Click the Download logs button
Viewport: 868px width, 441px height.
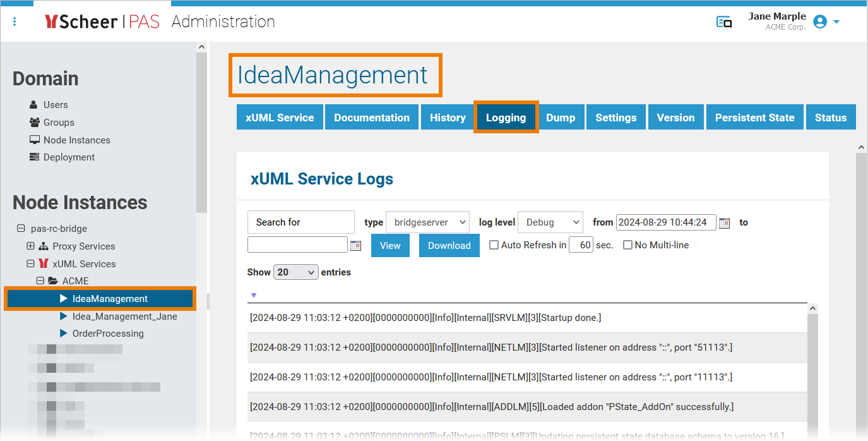coord(449,246)
